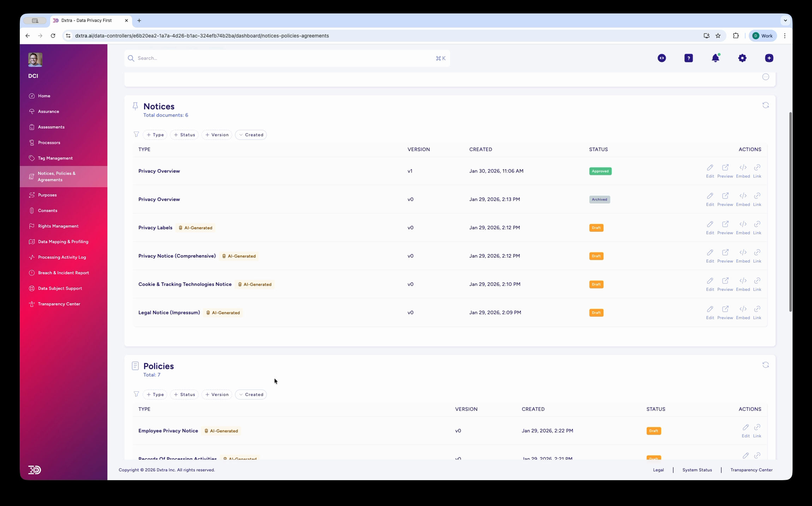The image size is (812, 506).
Task: Open Rights Management in sidebar
Action: pyautogui.click(x=58, y=226)
